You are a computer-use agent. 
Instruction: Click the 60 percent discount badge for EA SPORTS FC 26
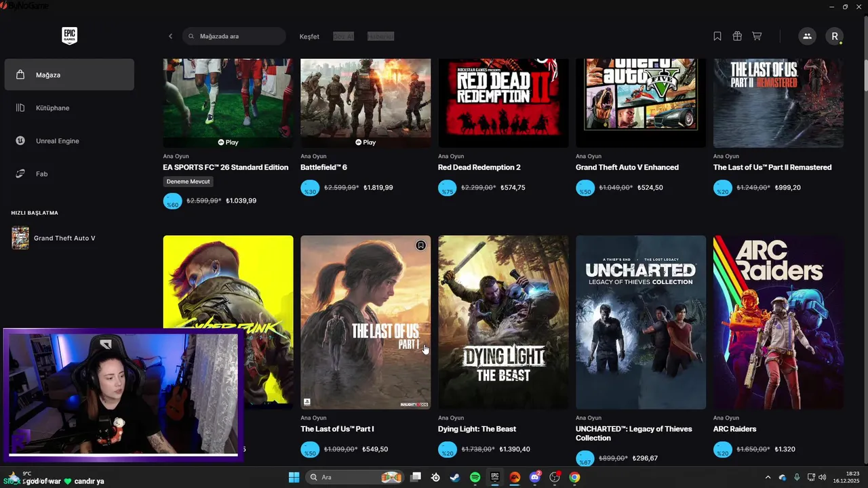click(x=173, y=201)
